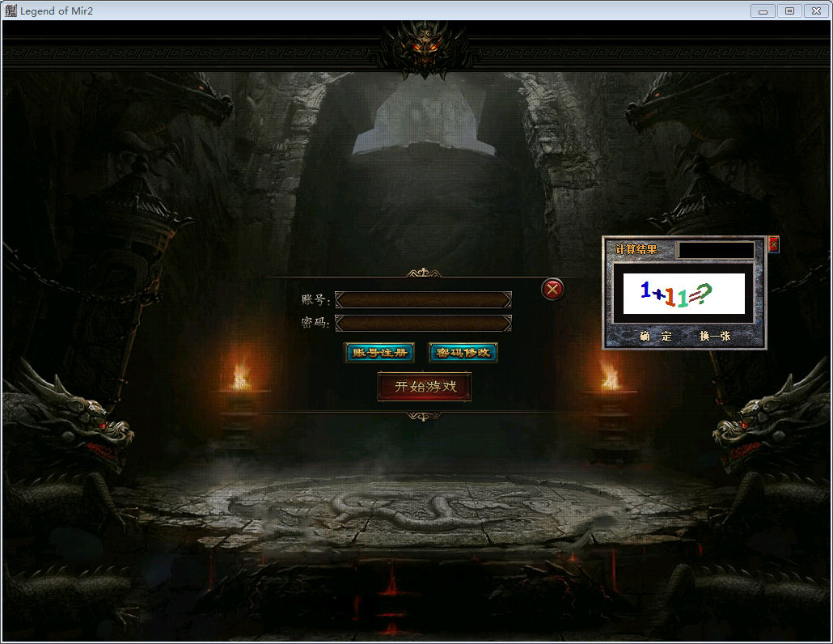Close the login panel with red X
The height and width of the screenshot is (644, 833).
coord(552,289)
